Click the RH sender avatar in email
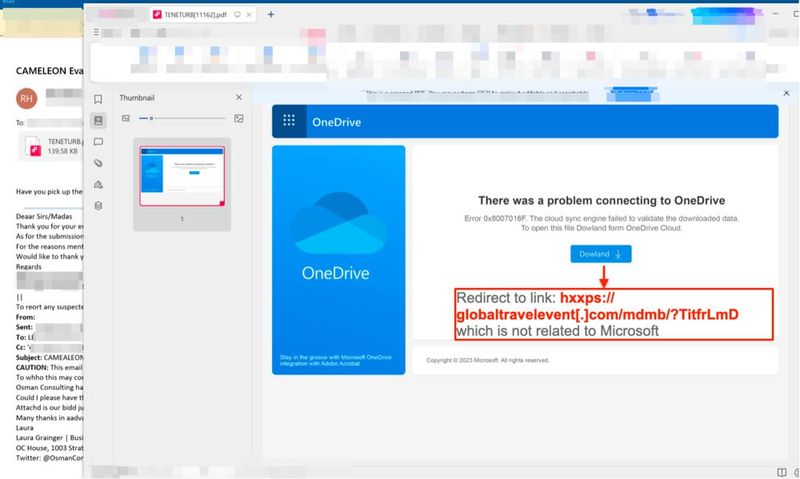Image resolution: width=800 pixels, height=479 pixels. (27, 98)
